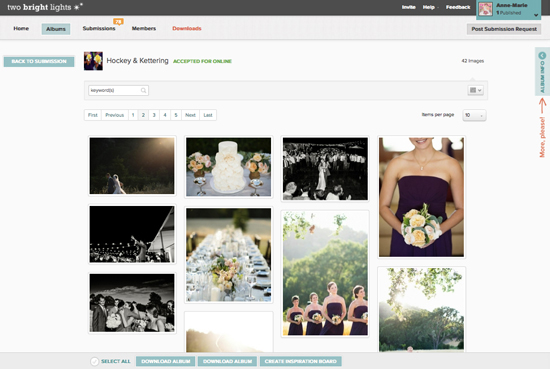Open the Members tab
This screenshot has height=369, width=550.
pos(144,28)
